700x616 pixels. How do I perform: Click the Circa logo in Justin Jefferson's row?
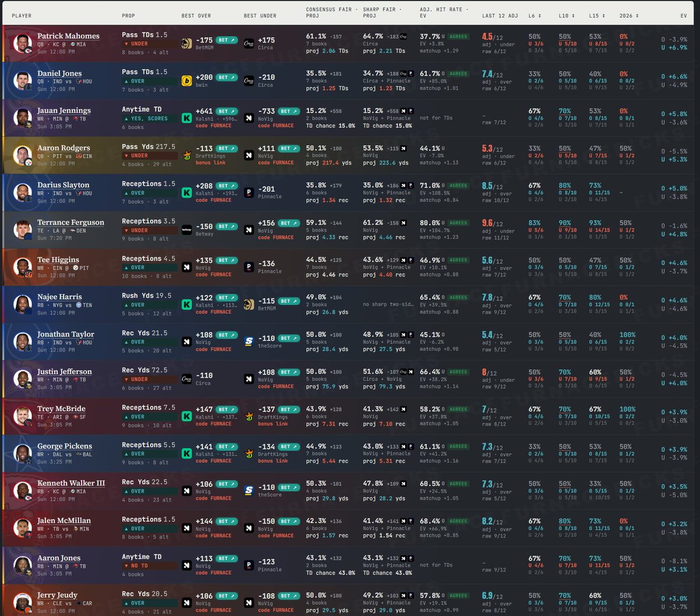[x=187, y=379]
